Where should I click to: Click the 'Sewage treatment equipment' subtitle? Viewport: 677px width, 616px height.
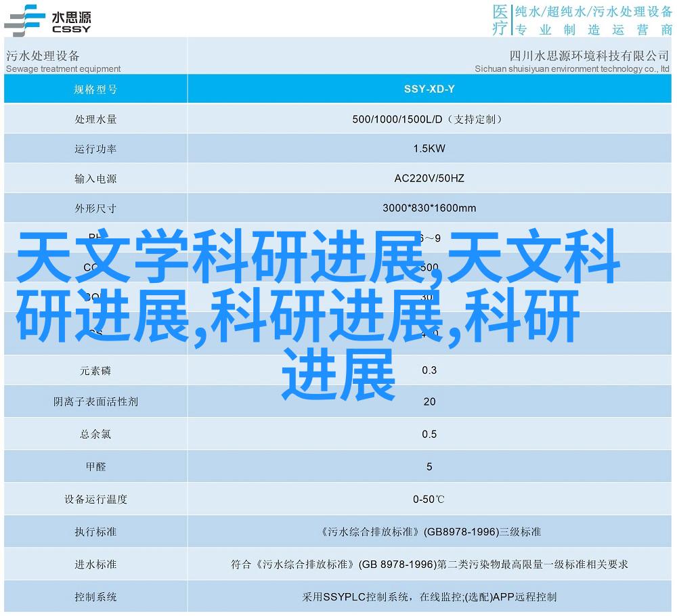coord(64,69)
